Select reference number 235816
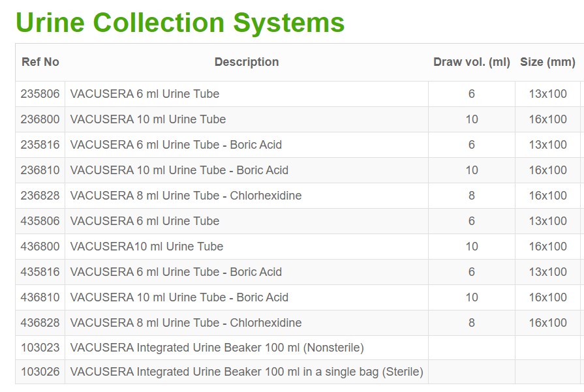Viewport: 584px width, 392px height. [40, 145]
